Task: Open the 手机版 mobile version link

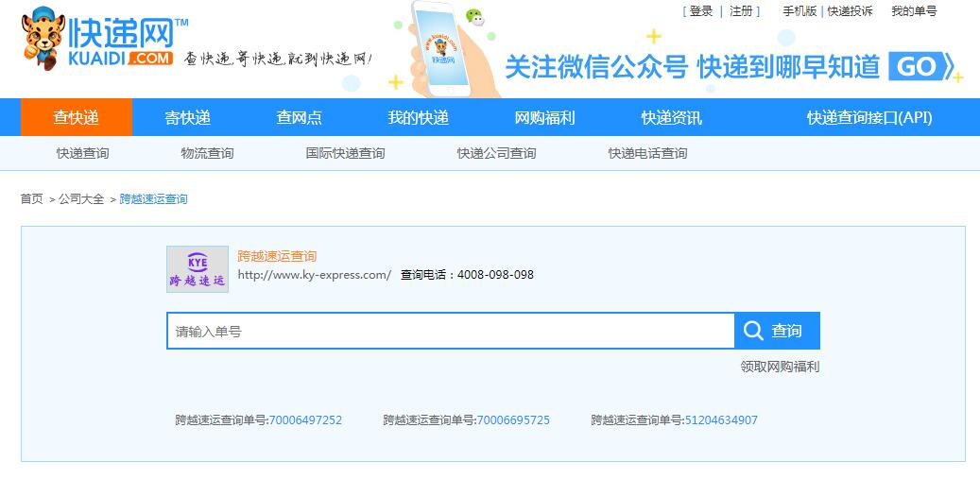Action: click(799, 11)
